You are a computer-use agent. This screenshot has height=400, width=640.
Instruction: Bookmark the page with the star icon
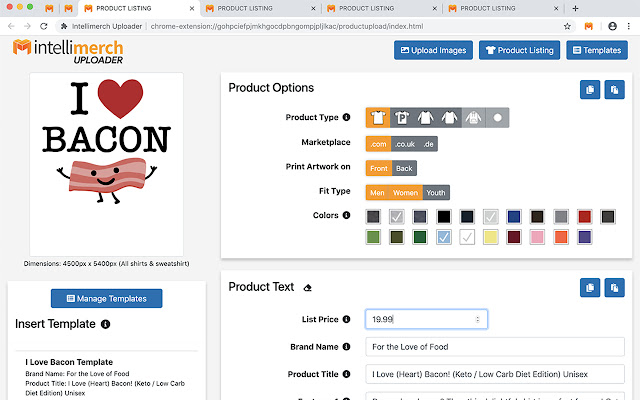pos(567,26)
